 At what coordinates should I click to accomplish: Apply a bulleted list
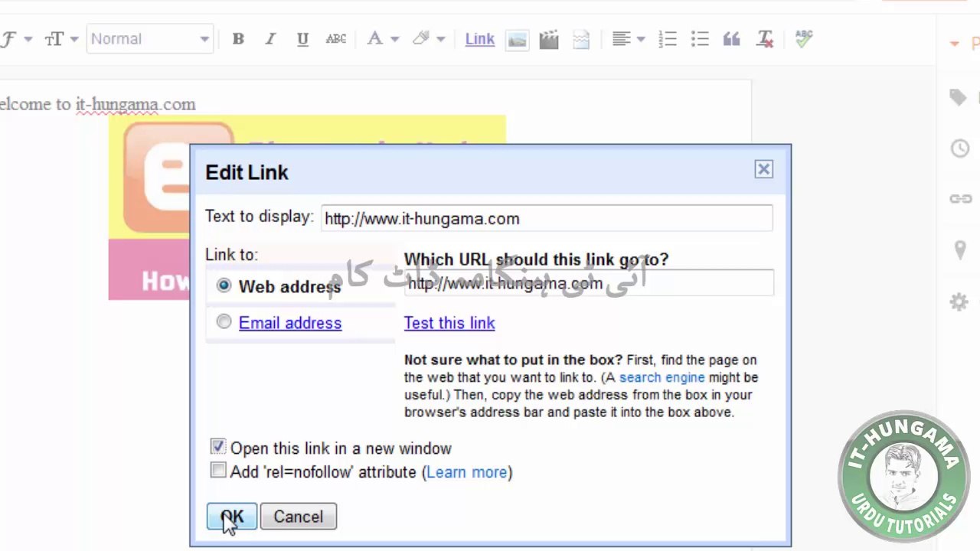pyautogui.click(x=700, y=39)
